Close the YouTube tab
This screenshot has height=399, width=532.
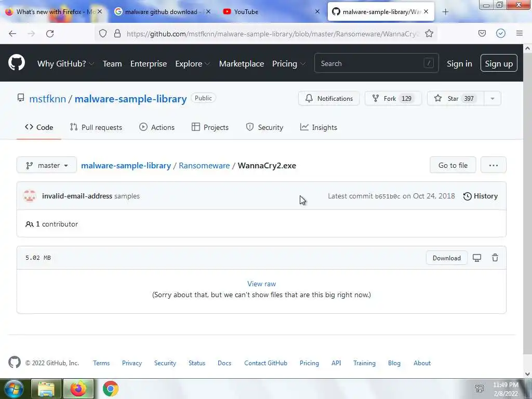[317, 11]
